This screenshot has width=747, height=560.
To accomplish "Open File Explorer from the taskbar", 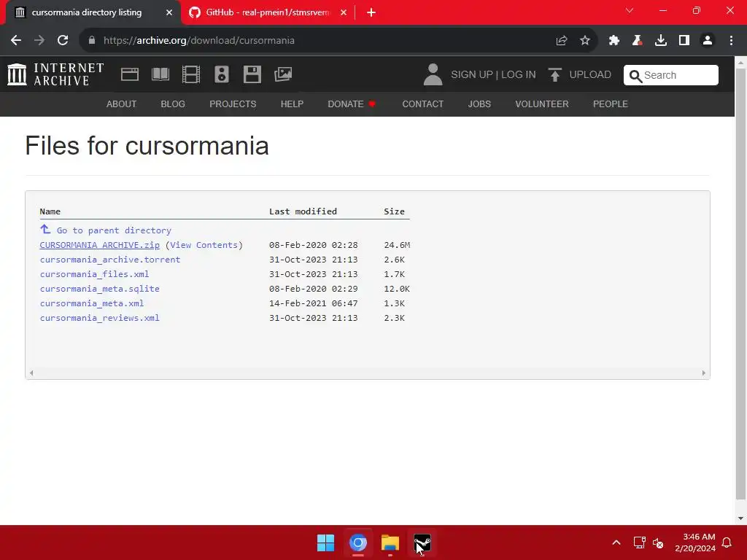I will coord(390,542).
